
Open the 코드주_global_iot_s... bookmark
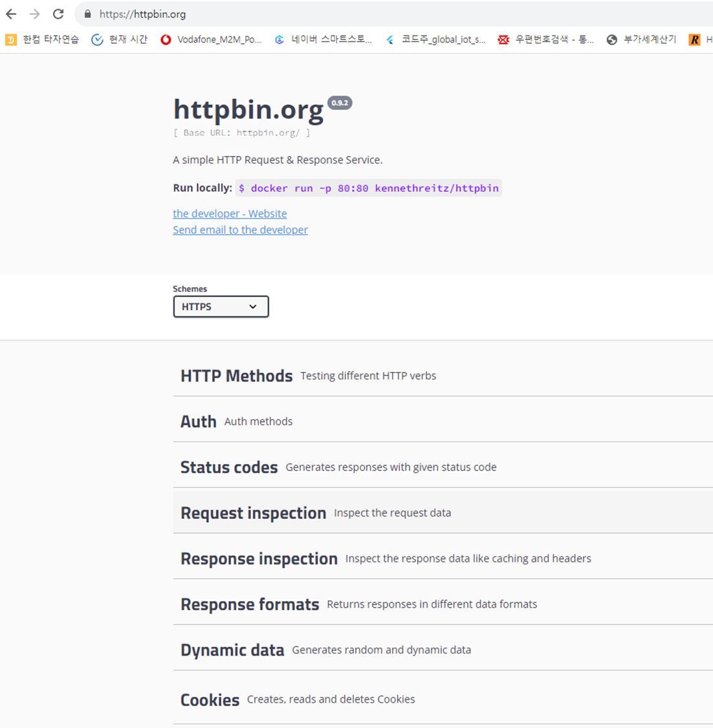[x=435, y=39]
